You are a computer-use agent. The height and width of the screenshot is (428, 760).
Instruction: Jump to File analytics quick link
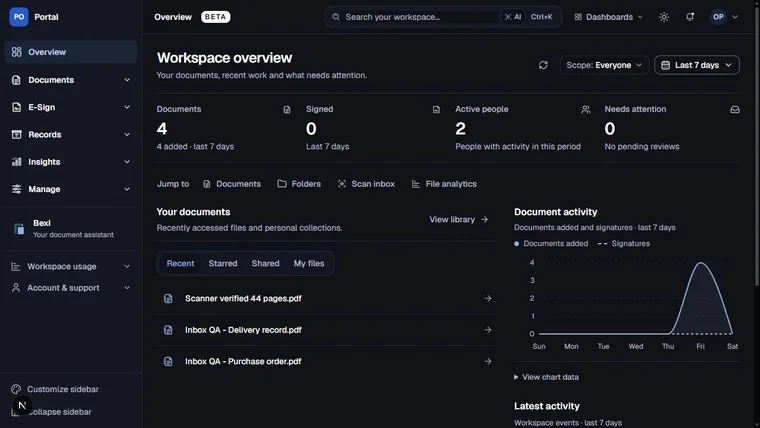tap(444, 184)
